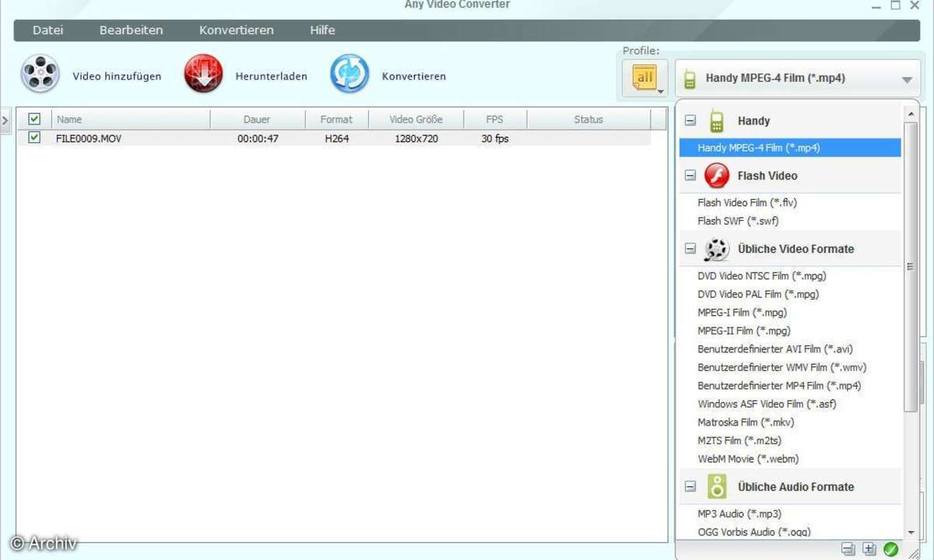This screenshot has height=560, width=934.
Task: Click the 1280x720 video size cell
Action: pos(416,138)
